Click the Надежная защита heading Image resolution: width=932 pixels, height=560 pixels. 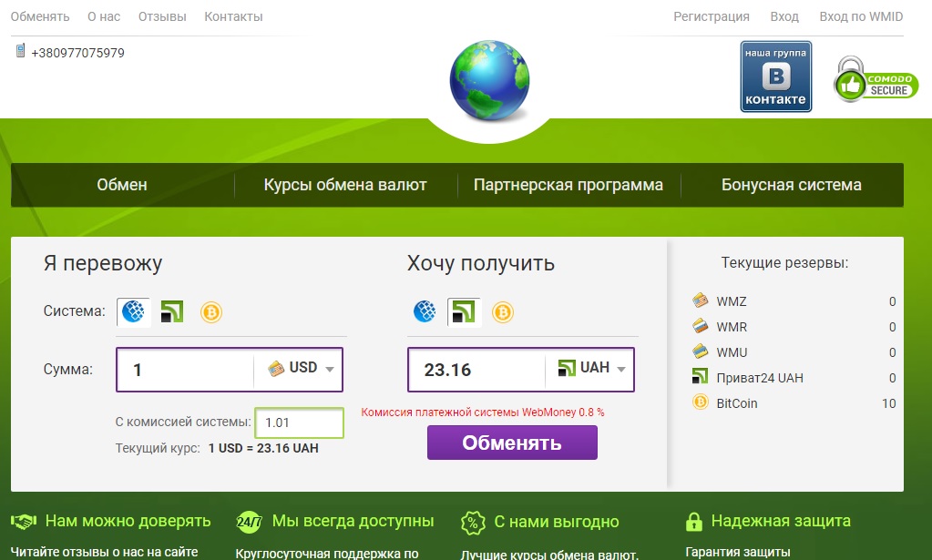coord(781,521)
